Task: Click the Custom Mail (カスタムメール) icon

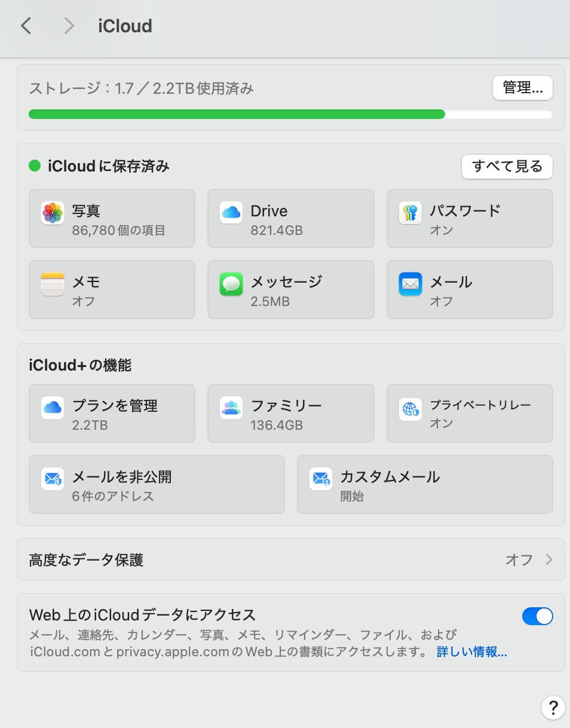Action: (321, 479)
